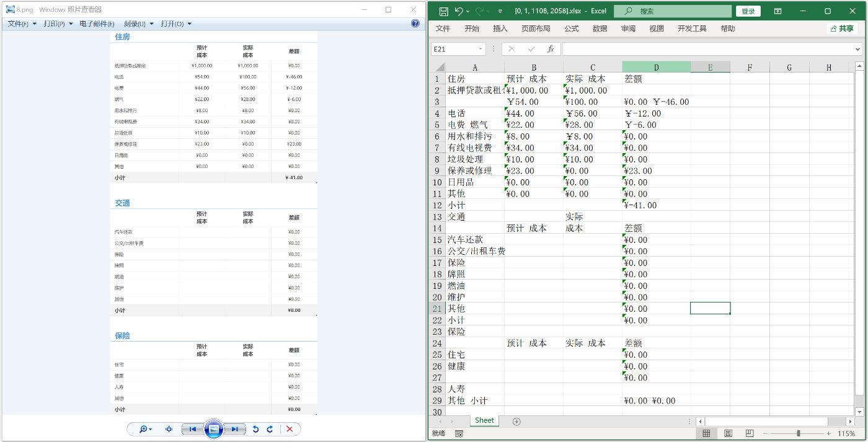Image resolution: width=868 pixels, height=442 pixels.
Task: Click the actual size icon in Photo Viewer
Action: point(169,429)
